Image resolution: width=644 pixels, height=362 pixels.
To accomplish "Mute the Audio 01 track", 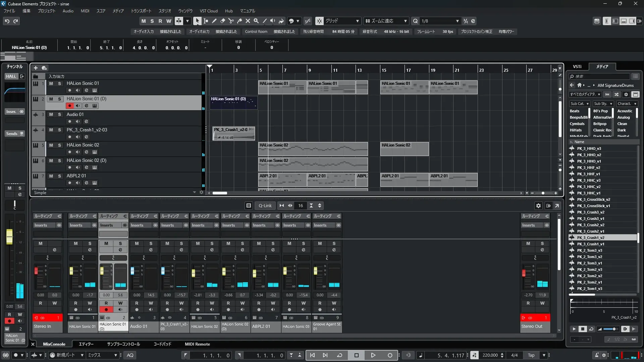I will [x=51, y=114].
